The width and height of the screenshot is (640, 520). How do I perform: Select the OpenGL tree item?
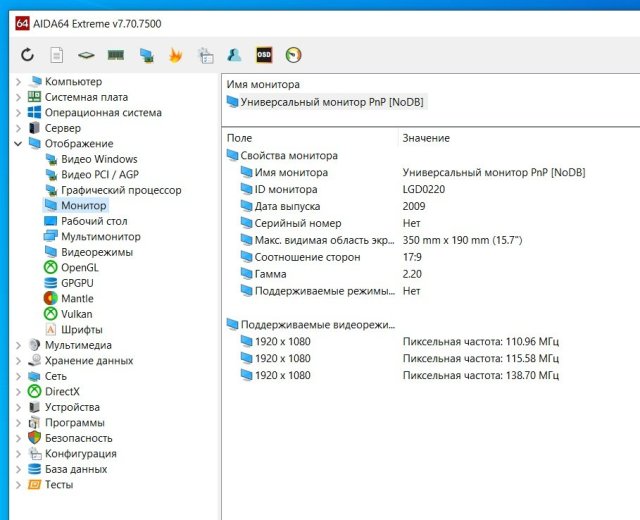[x=80, y=267]
